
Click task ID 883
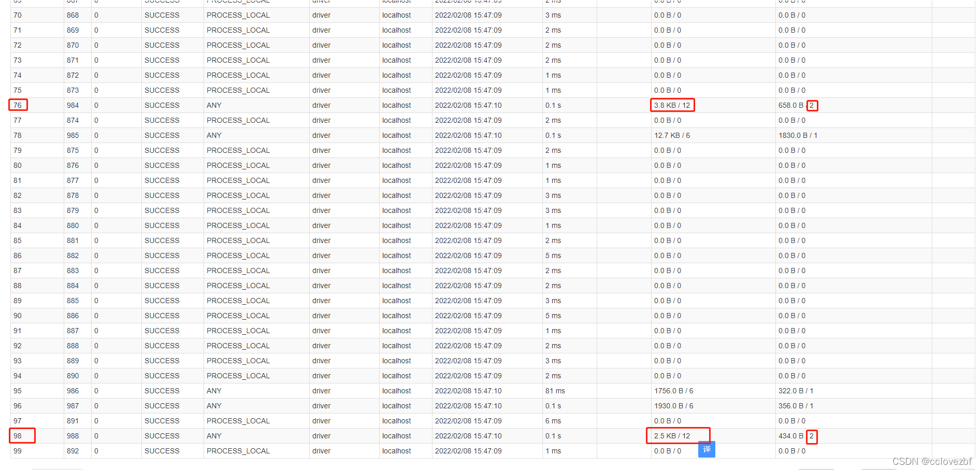73,270
